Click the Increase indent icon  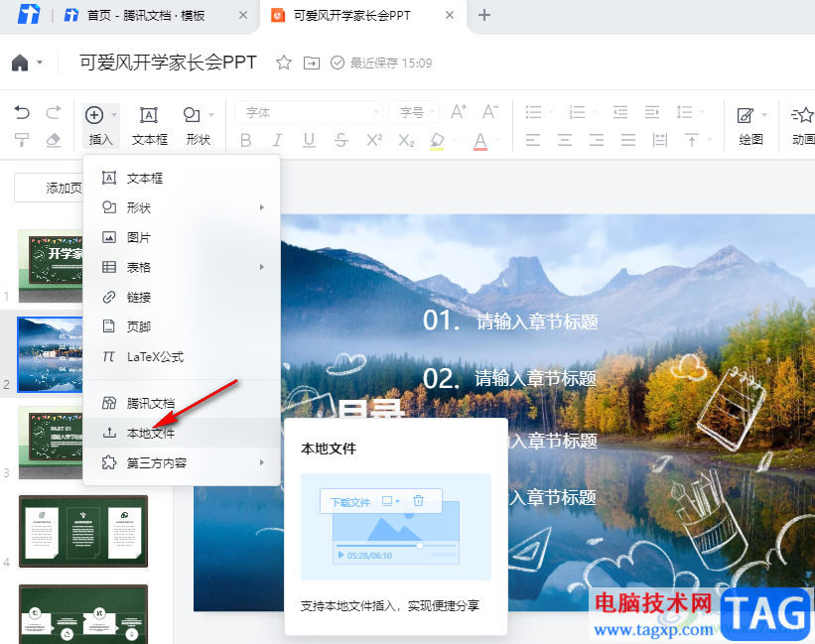point(652,112)
